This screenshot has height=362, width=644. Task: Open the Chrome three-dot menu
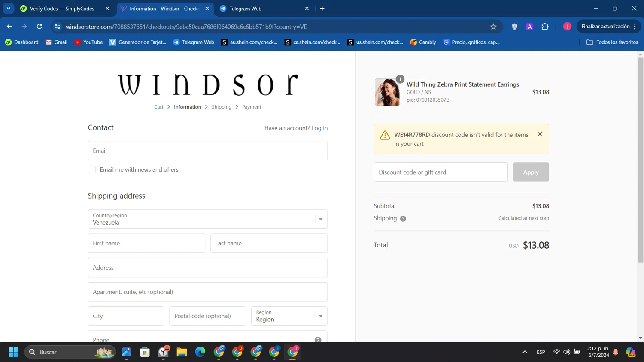pyautogui.click(x=635, y=27)
